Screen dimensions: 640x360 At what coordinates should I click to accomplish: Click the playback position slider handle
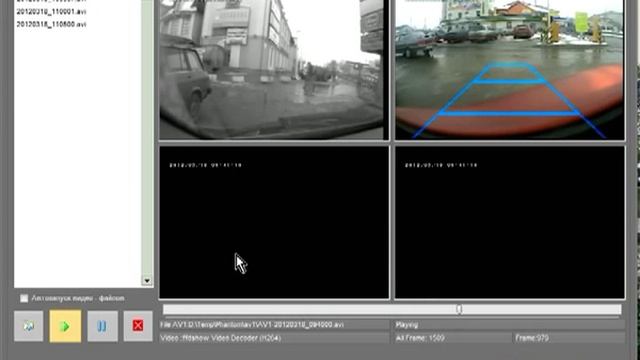tap(459, 309)
